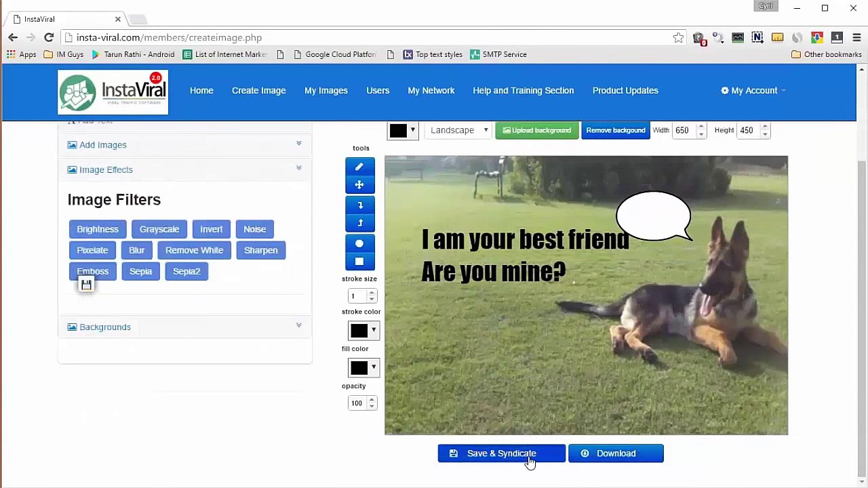This screenshot has width=868, height=488.
Task: Expand the Backgrounds section
Action: click(184, 327)
